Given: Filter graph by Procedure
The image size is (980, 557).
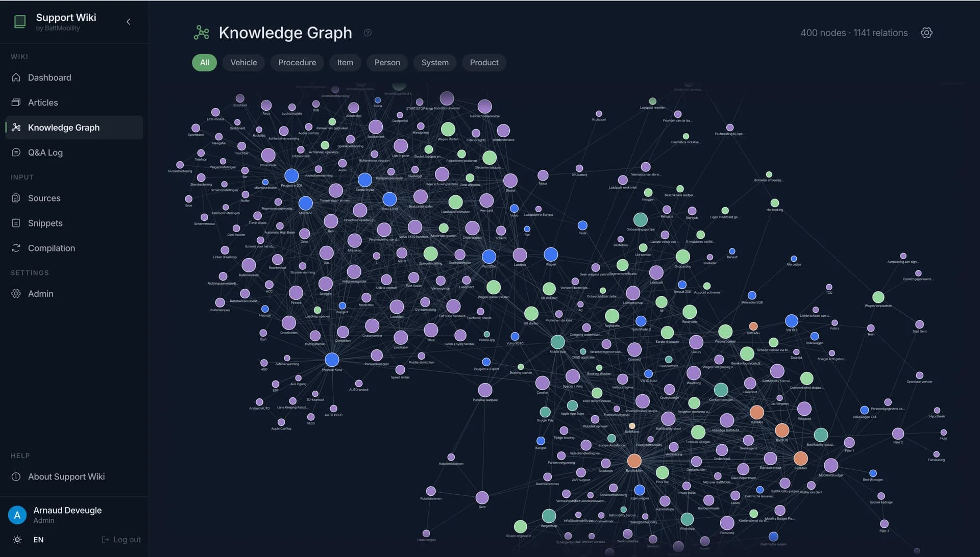Looking at the screenshot, I should tap(297, 63).
